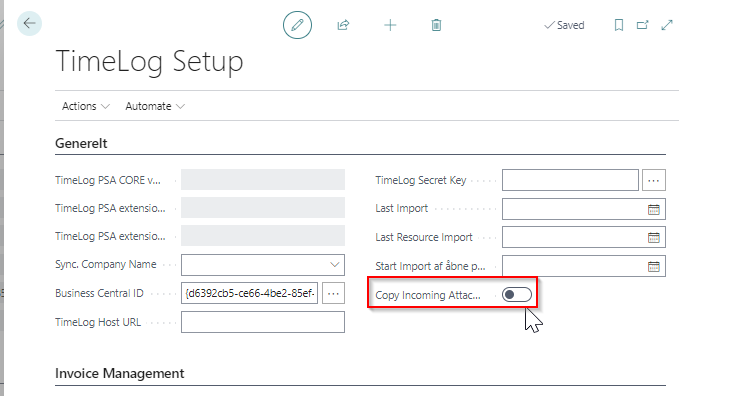Click the Business Central ID field
730x396 pixels.
point(250,293)
